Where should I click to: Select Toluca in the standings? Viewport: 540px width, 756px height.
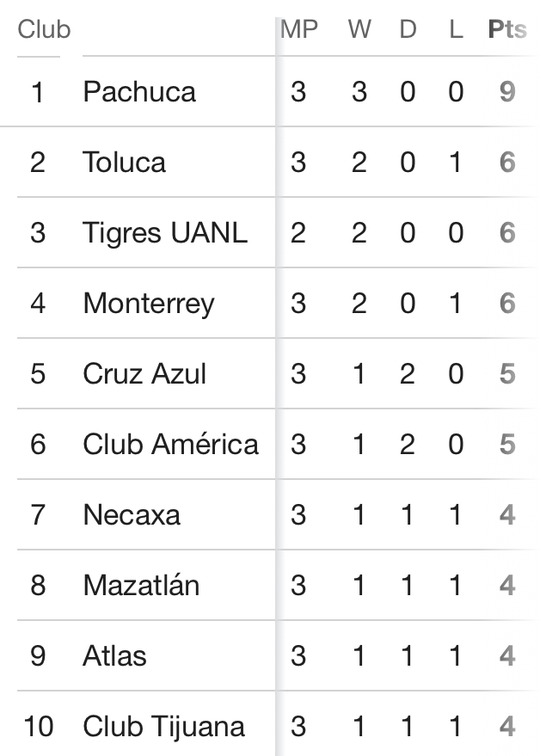pyautogui.click(x=125, y=162)
